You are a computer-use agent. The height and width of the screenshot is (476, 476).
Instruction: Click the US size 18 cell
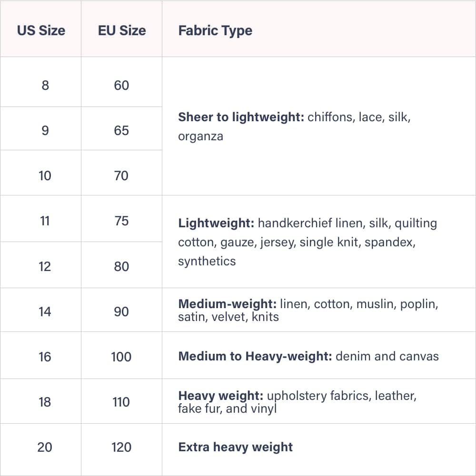(x=45, y=402)
